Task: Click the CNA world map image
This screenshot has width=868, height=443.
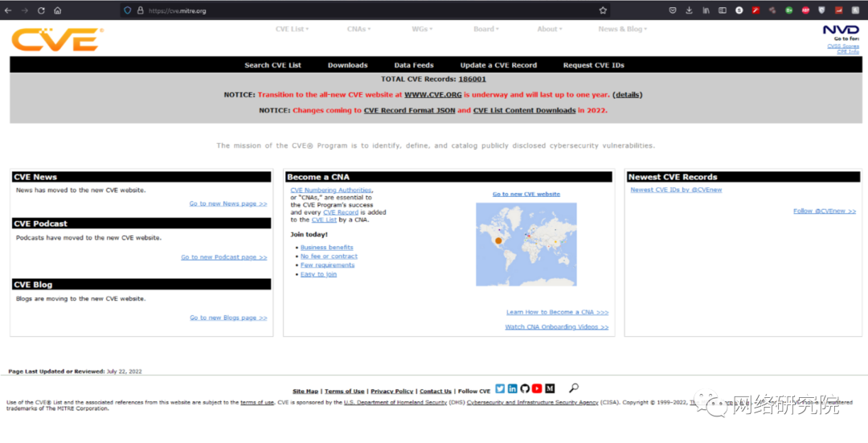Action: (x=526, y=244)
